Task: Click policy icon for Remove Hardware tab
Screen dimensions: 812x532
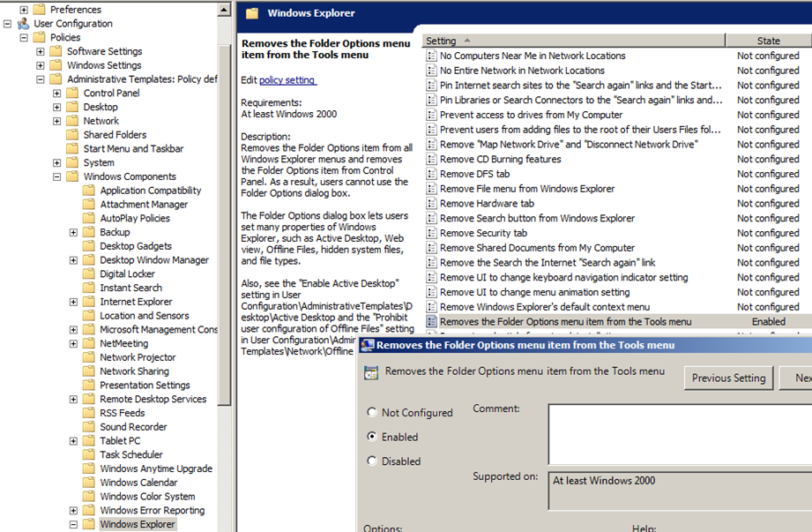Action: [x=431, y=204]
